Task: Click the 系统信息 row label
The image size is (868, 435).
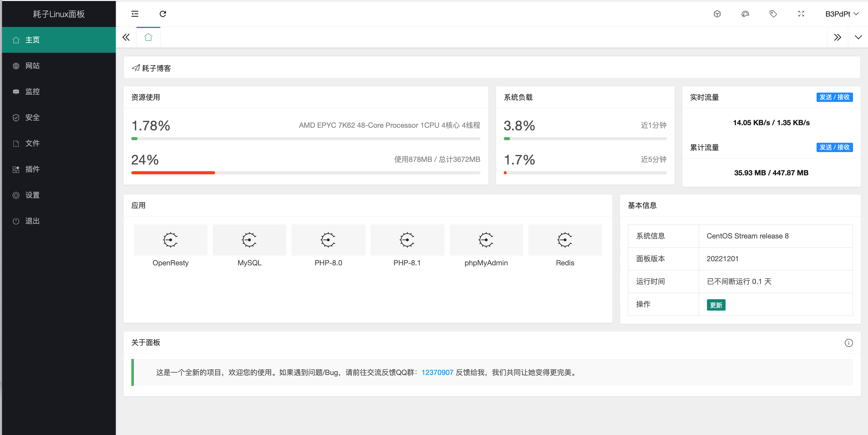Action: [x=650, y=236]
